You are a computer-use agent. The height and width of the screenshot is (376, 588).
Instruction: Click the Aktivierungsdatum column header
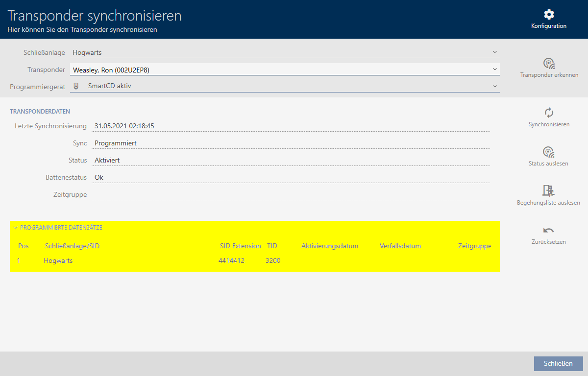click(330, 246)
